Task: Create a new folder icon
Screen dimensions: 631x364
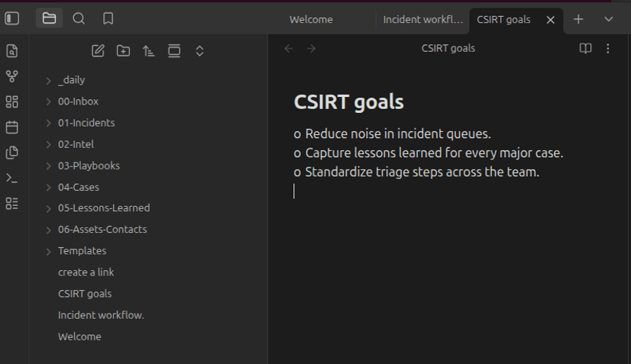Action: (x=123, y=51)
